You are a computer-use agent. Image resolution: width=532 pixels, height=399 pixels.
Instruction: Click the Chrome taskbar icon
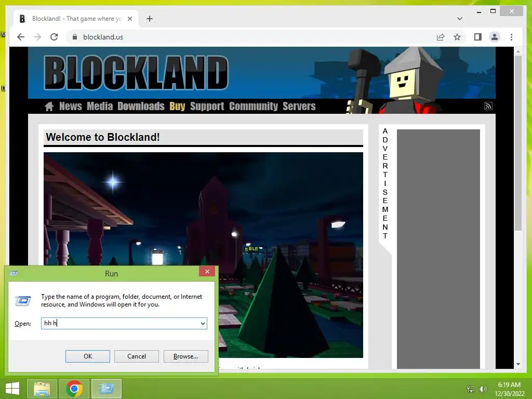pyautogui.click(x=74, y=389)
